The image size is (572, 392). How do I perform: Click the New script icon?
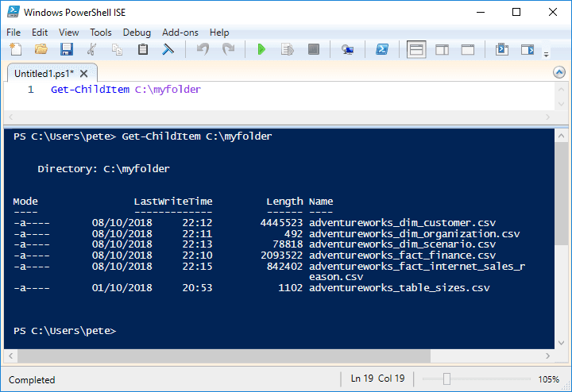[16, 49]
